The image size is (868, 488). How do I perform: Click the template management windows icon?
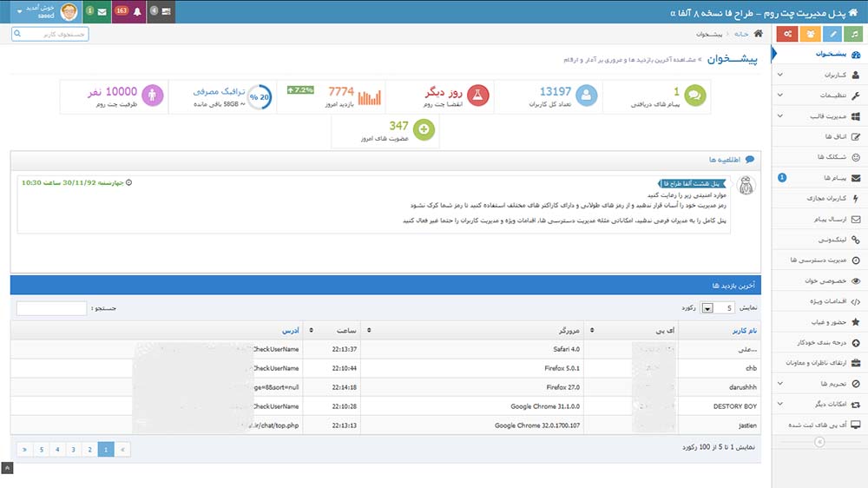[x=856, y=116]
